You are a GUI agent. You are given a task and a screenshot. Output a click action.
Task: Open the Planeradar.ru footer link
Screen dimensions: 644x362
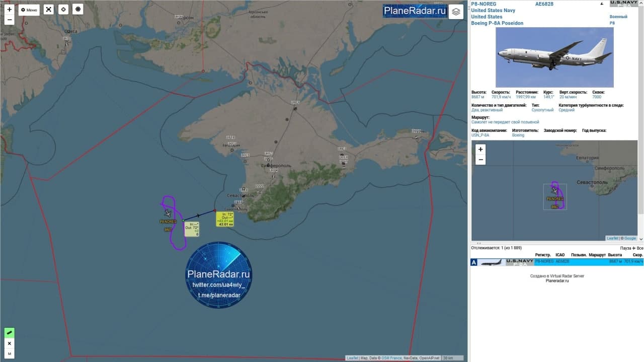coord(557,281)
